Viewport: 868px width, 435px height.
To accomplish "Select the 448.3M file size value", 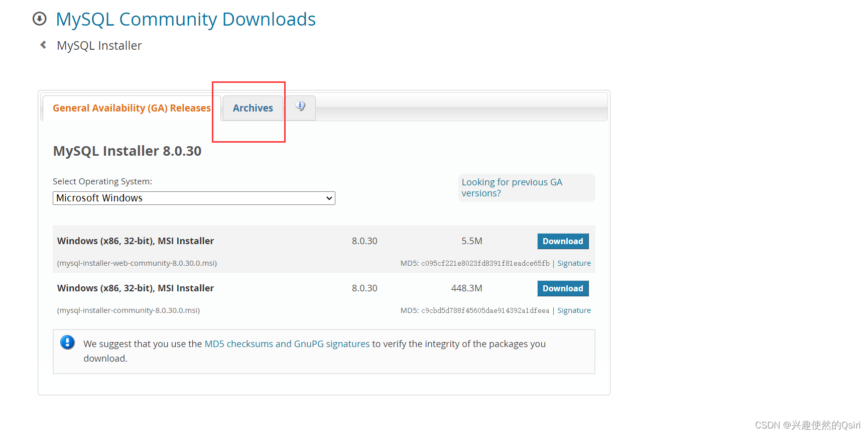I will tap(467, 288).
